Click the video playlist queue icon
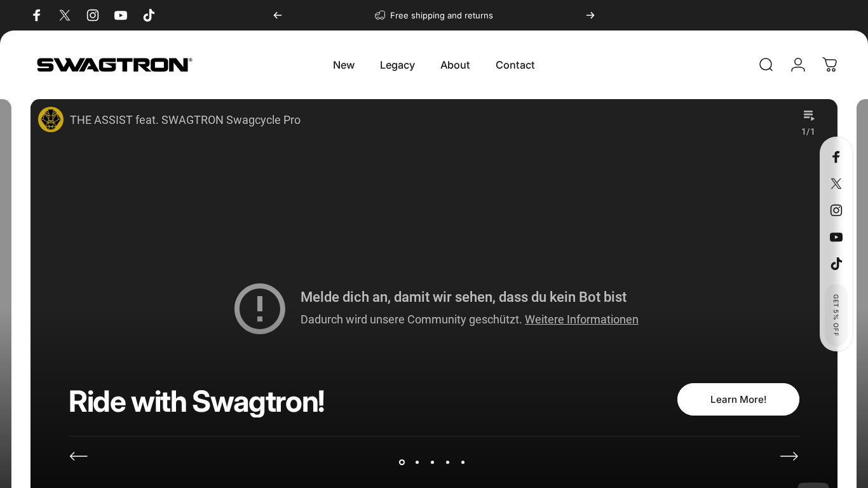 point(808,116)
